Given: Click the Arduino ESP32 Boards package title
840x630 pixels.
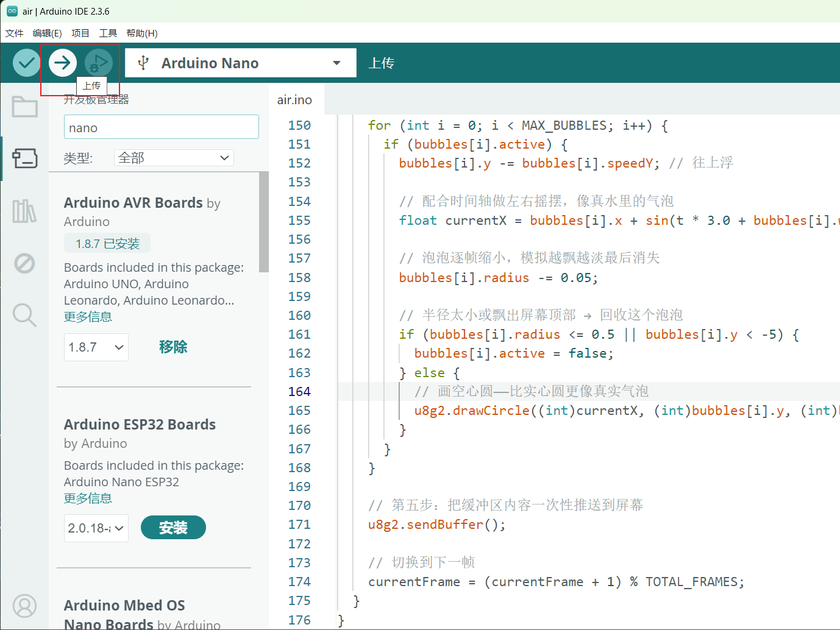Looking at the screenshot, I should [x=140, y=424].
